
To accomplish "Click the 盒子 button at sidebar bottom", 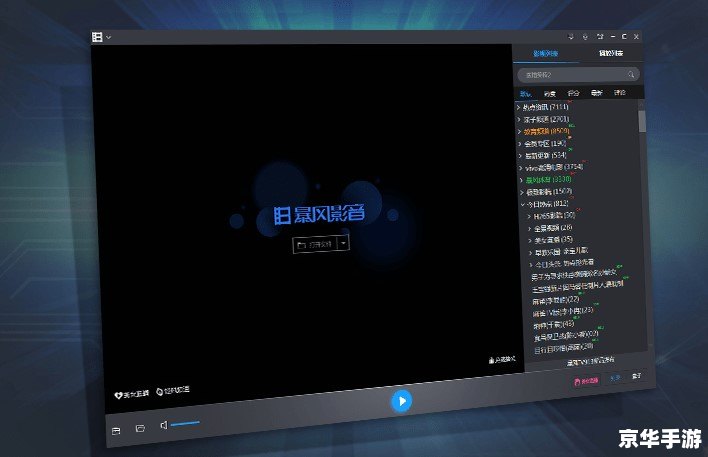I will pyautogui.click(x=637, y=376).
